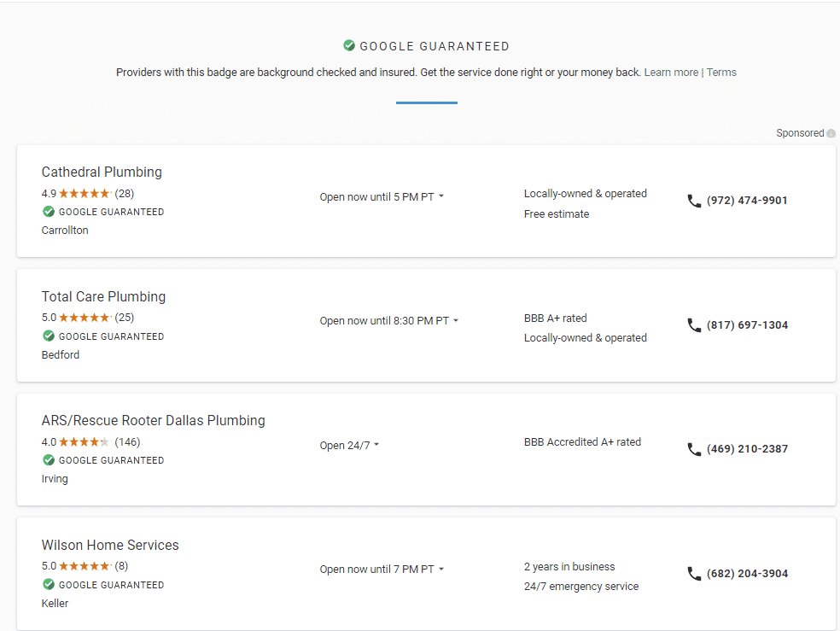Click the phone icon for Cathedral Plumbing
The image size is (840, 631).
pos(694,201)
